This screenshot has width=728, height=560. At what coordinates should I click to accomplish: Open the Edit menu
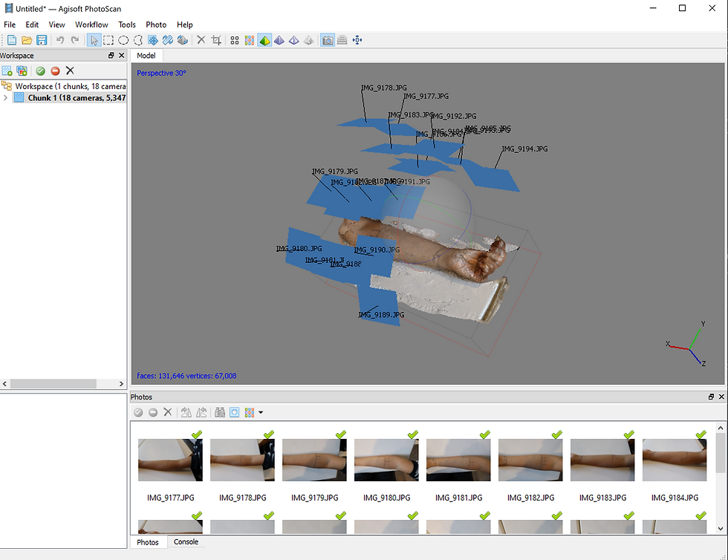(x=32, y=25)
